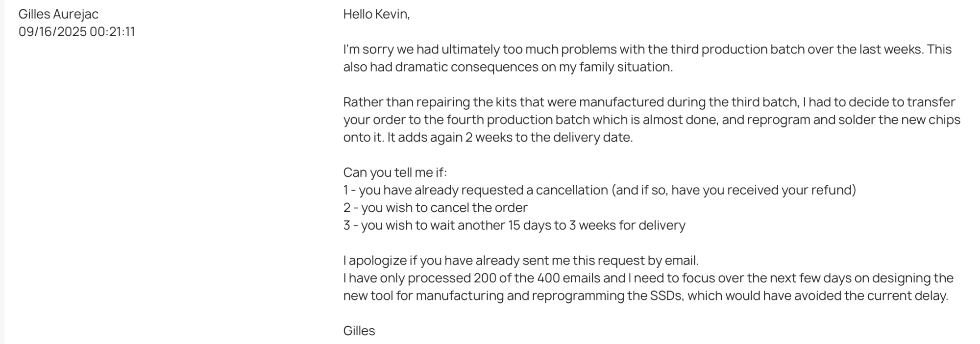Select option 2 "you wish to cancel the order"
Viewport: 980px width, 344px height.
(x=435, y=208)
